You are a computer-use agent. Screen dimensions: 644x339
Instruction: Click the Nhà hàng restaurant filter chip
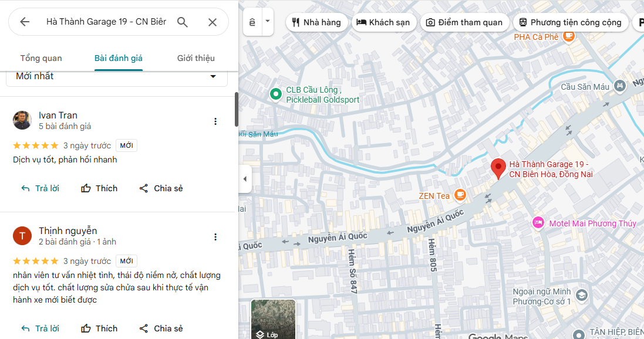tap(316, 22)
